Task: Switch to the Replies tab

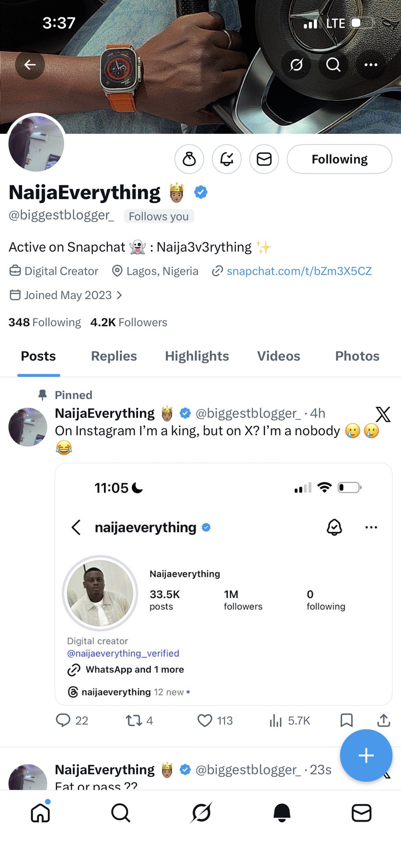Action: coord(114,356)
